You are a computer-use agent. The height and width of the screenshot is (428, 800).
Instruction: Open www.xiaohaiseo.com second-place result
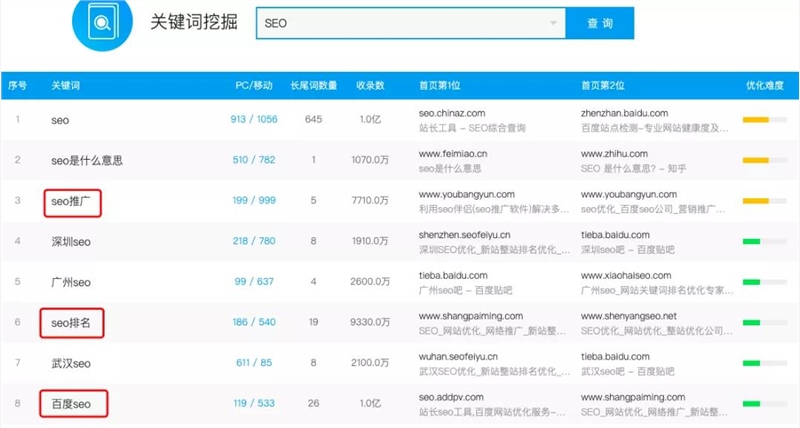[x=626, y=275]
